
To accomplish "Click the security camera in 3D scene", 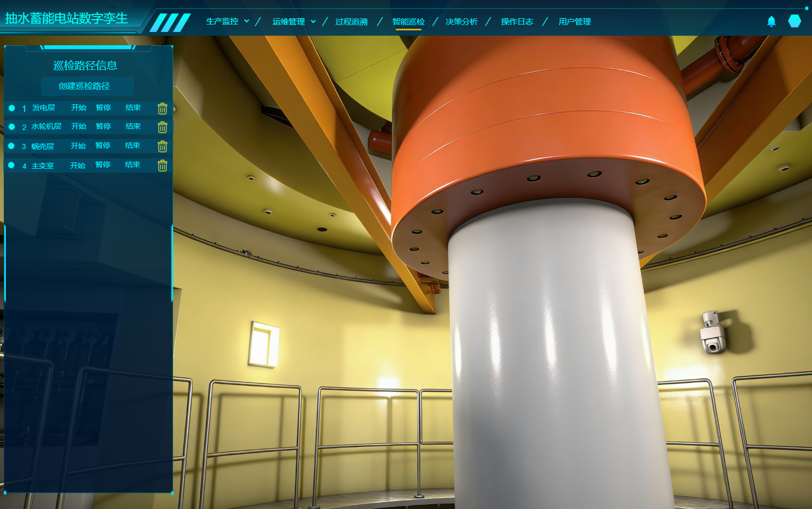I will [712, 333].
